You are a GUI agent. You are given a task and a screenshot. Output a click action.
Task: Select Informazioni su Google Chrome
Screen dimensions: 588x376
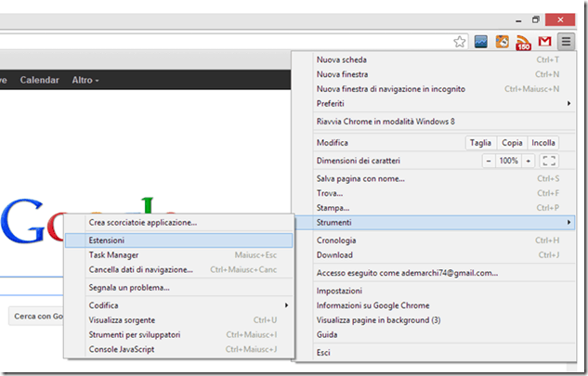point(444,305)
